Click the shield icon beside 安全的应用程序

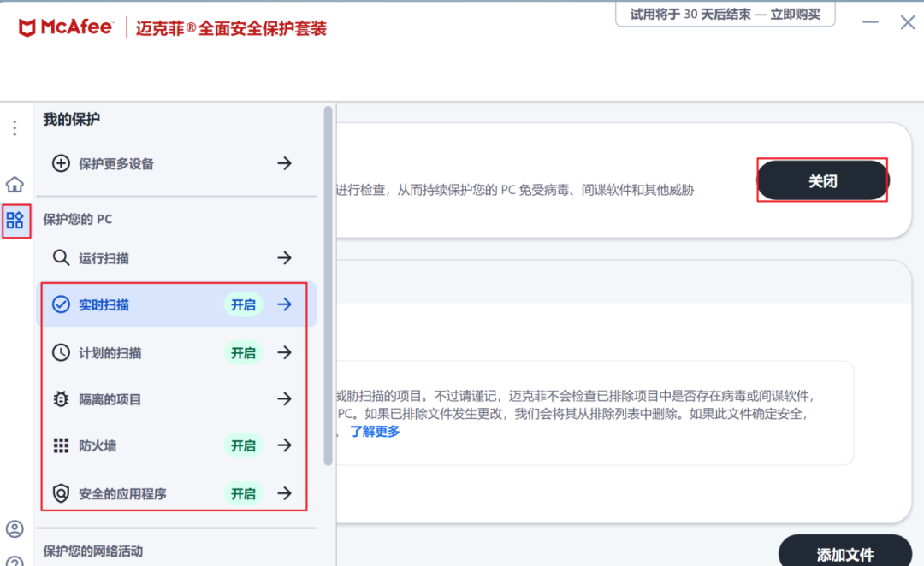tap(61, 493)
